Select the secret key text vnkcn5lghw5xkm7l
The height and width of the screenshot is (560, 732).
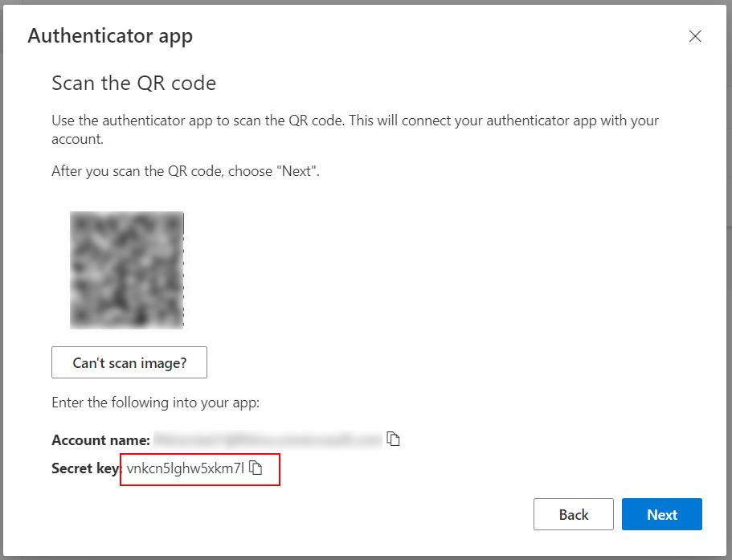click(x=186, y=468)
